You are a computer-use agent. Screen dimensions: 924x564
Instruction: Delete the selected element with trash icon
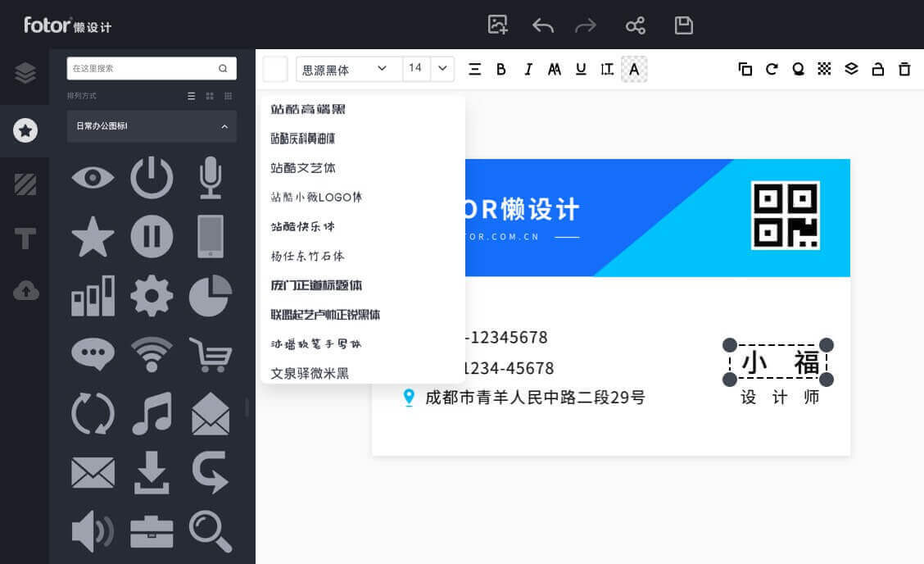(x=904, y=69)
